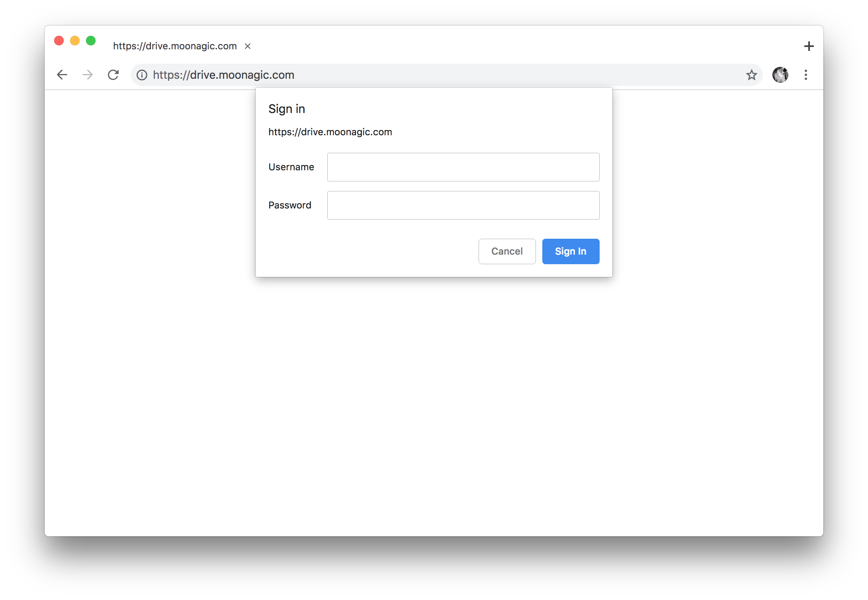Screen dimensions: 868x600
Task: Focus the Username field
Action: [x=463, y=167]
